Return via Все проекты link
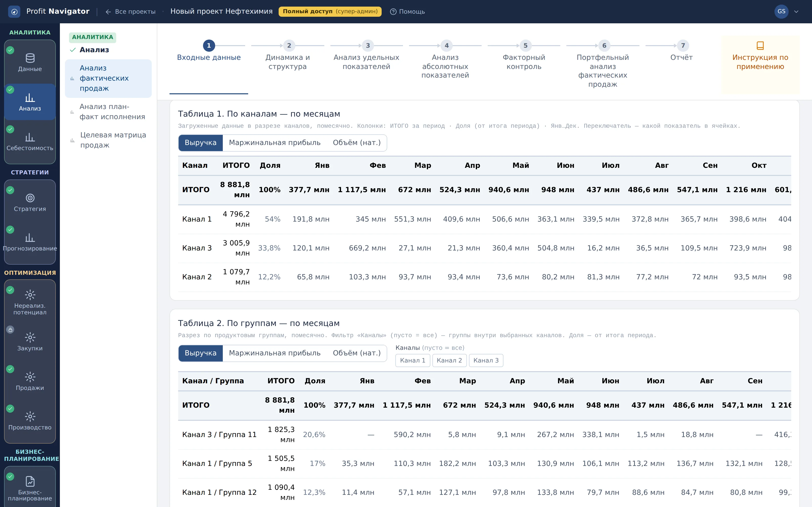Screen dimensions: 812x507 [130, 11]
